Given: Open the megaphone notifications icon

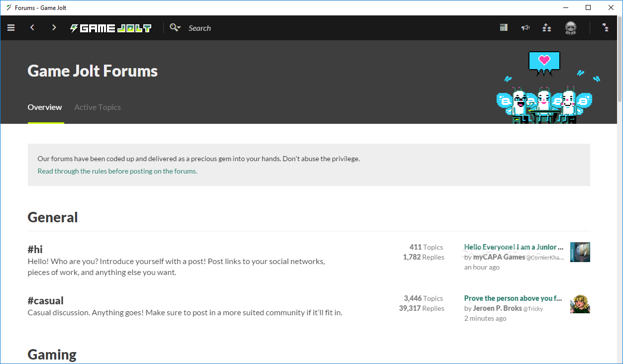Looking at the screenshot, I should (525, 28).
